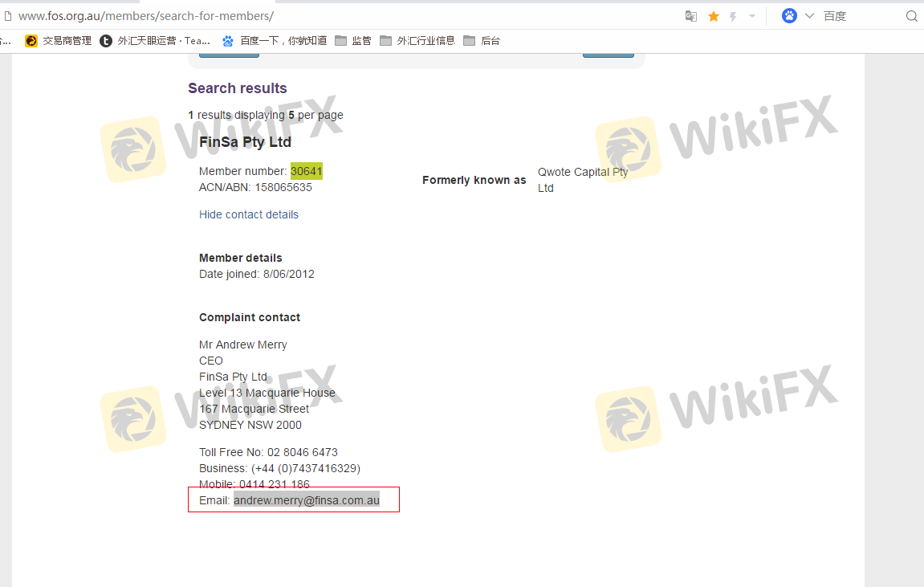Click the 百度 search input field
The image size is (924, 587).
coord(859,16)
